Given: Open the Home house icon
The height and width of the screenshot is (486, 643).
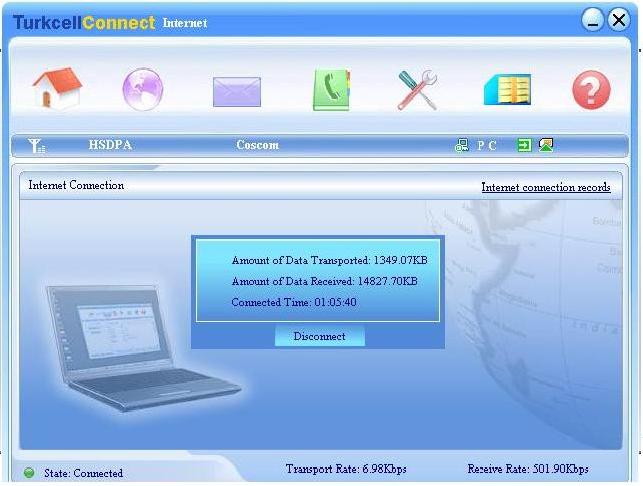Looking at the screenshot, I should tap(57, 89).
